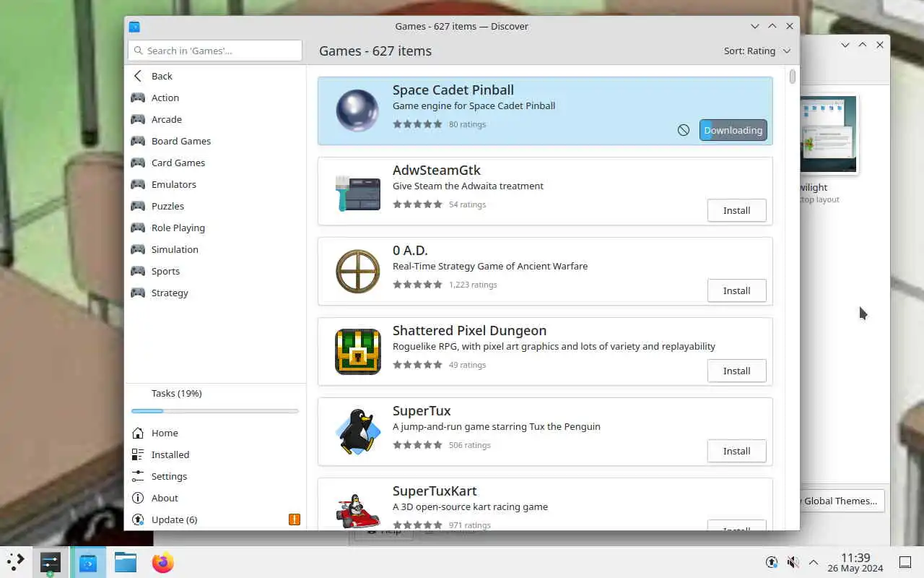Open the Sort: Rating dropdown
Viewport: 924px width, 578px height.
point(757,51)
